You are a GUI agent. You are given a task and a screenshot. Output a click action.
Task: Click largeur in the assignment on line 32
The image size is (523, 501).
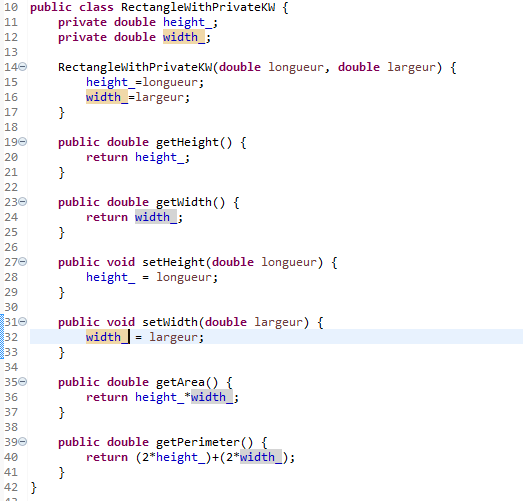173,337
